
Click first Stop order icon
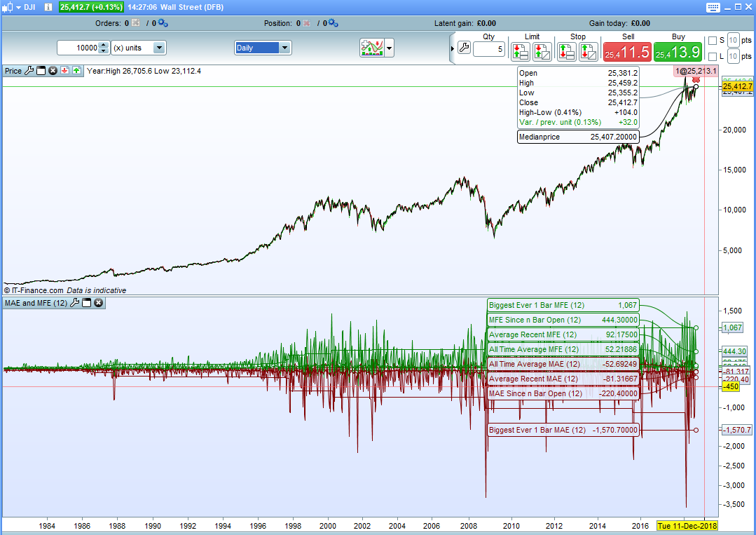[567, 52]
